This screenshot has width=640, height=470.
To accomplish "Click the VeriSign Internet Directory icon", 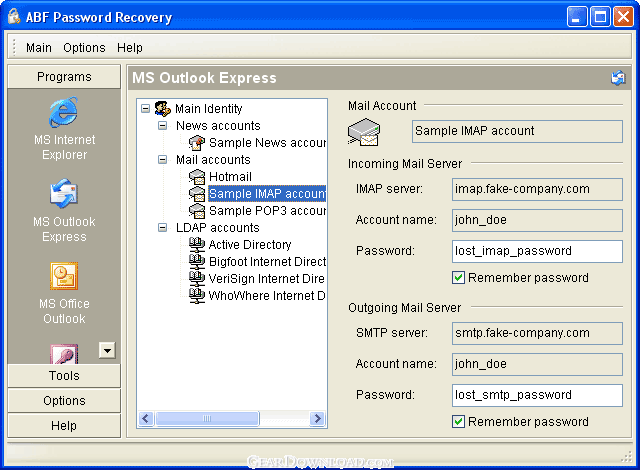I will pos(197,278).
